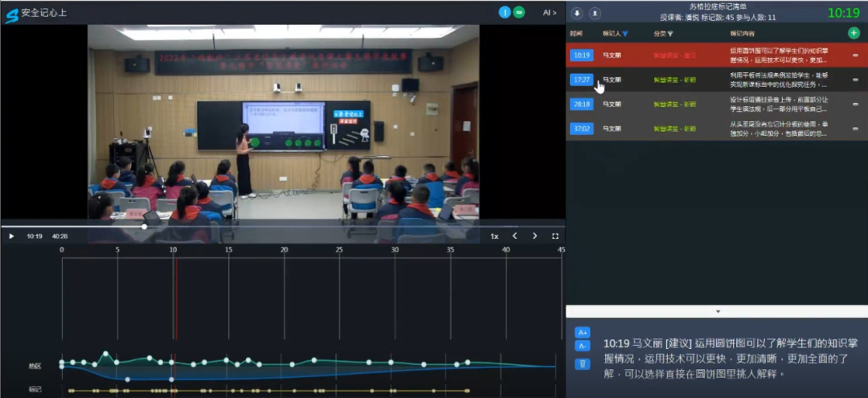Jump to the 28:18 timestamp marker
Viewport: 868px width, 398px height.
point(581,105)
